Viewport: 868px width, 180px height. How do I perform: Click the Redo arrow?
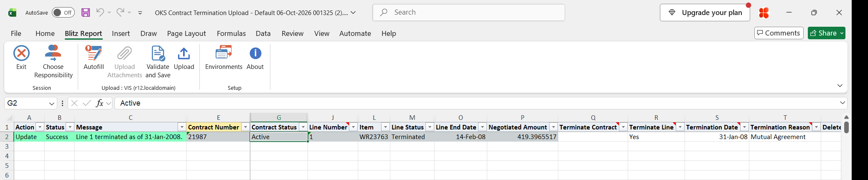(120, 13)
